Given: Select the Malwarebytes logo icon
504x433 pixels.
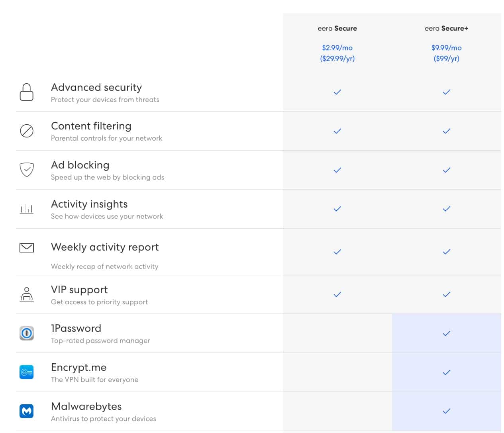Looking at the screenshot, I should click(x=27, y=411).
